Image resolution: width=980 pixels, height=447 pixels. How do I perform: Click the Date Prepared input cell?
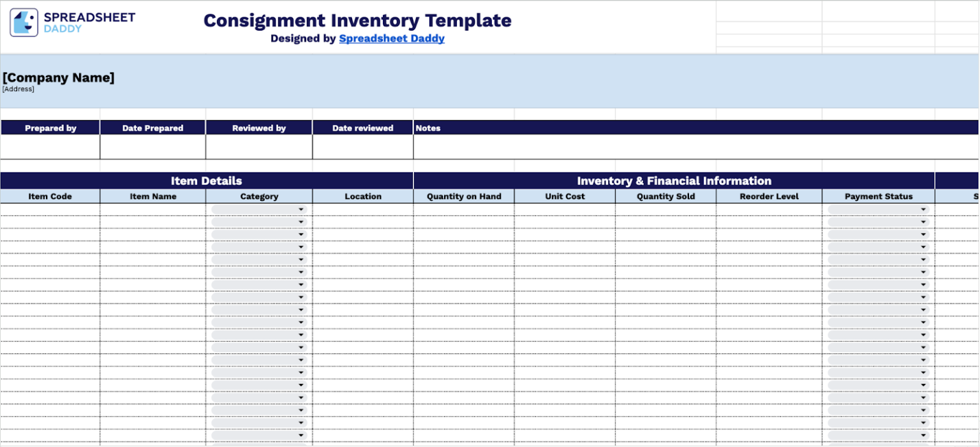[152, 145]
